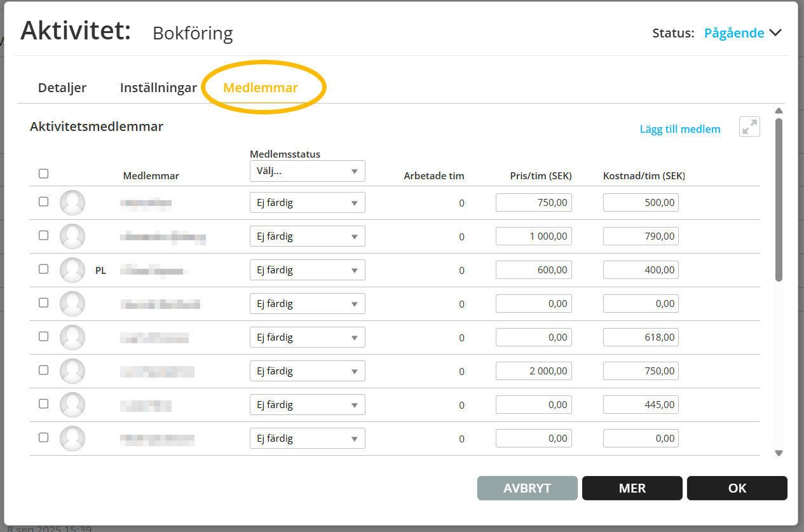Click avatar icon of the PL member

click(72, 270)
